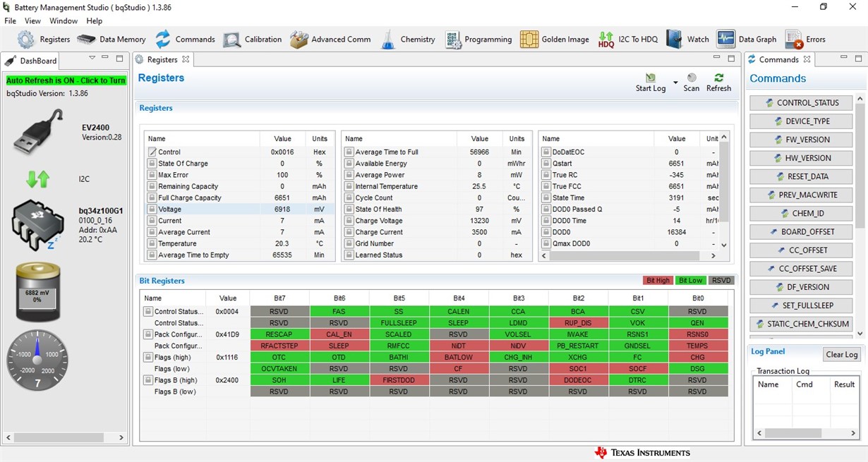Open the File menu
868x462 pixels.
tap(10, 21)
